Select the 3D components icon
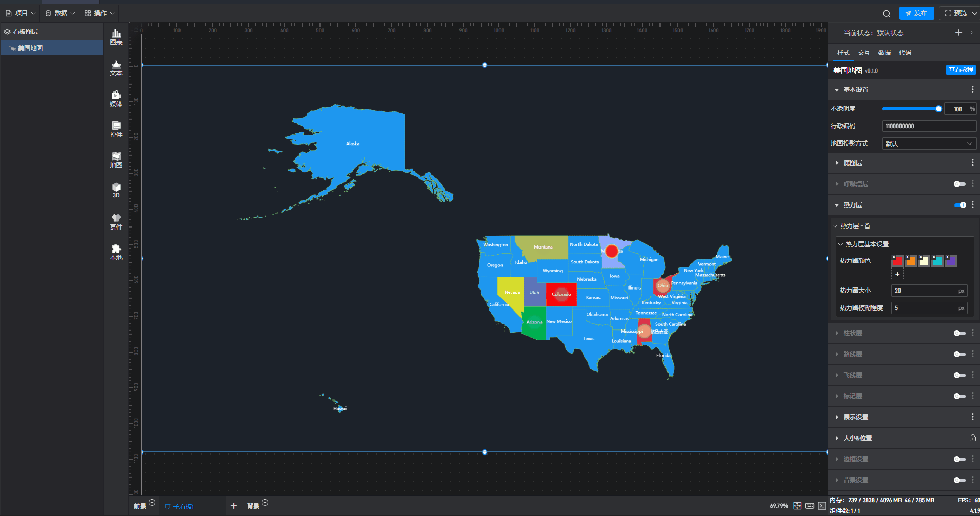 (116, 190)
